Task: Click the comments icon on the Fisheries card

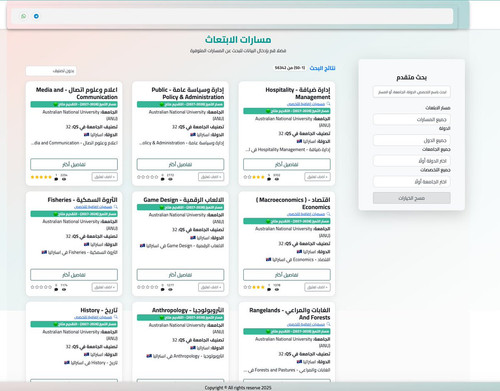Action: coord(56,289)
